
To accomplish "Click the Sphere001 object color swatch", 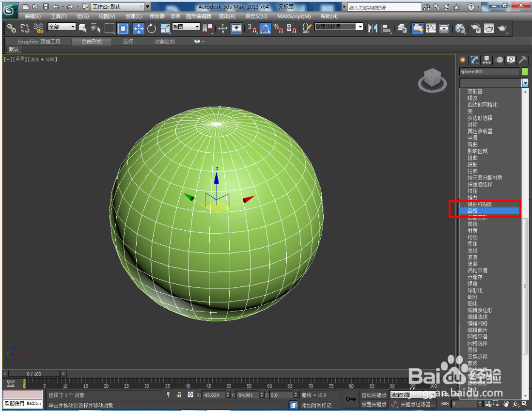I will click(525, 71).
